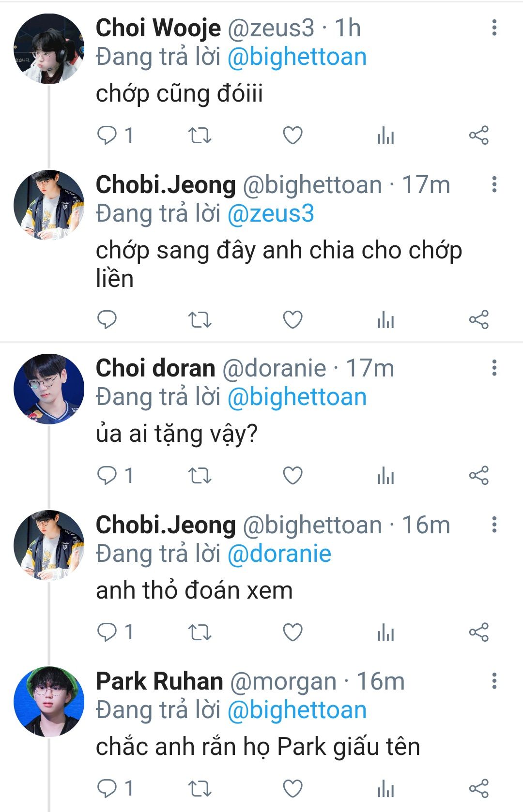The height and width of the screenshot is (812, 523).
Task: Open the @doranie mention link
Action: click(279, 554)
